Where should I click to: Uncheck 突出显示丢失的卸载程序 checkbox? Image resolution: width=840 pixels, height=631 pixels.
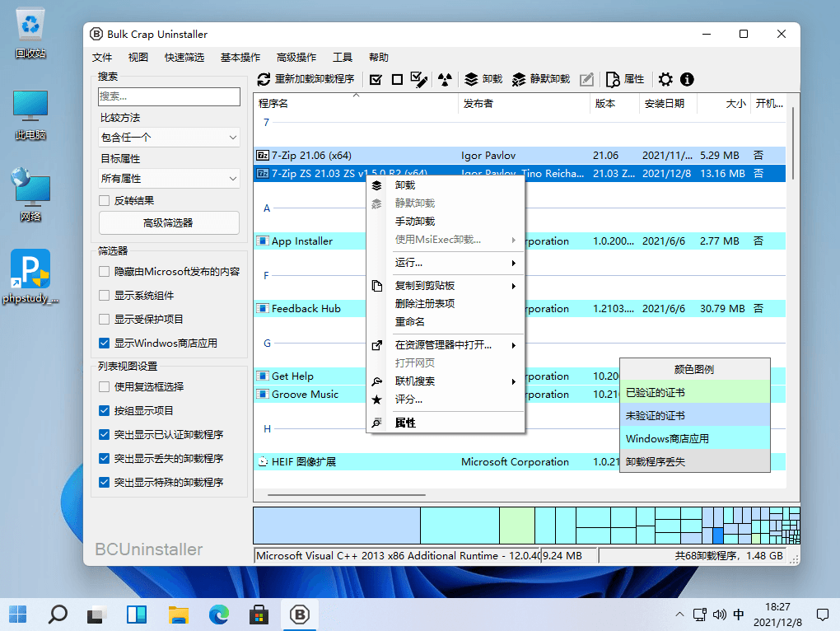coord(105,459)
